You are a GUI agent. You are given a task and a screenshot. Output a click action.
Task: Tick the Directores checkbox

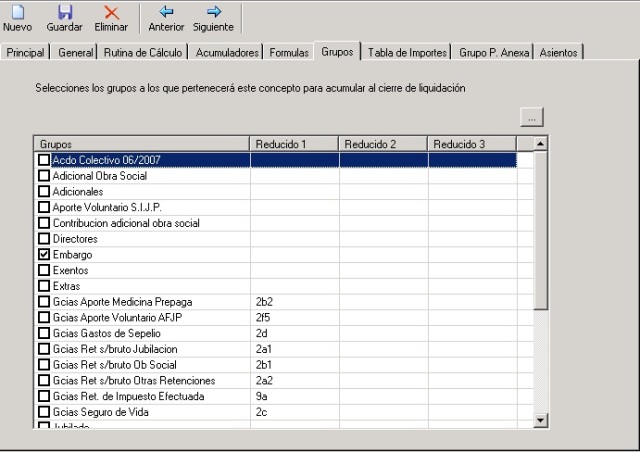43,239
